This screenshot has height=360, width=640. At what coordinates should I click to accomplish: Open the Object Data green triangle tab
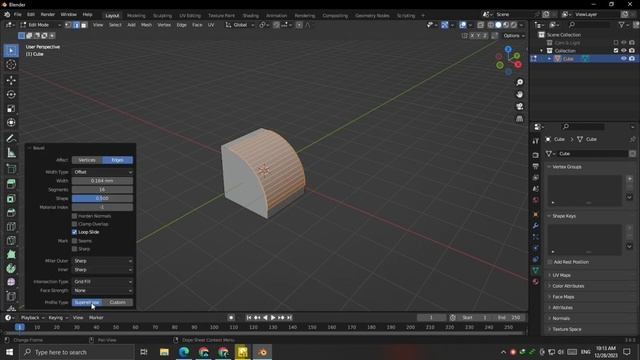coord(536,270)
